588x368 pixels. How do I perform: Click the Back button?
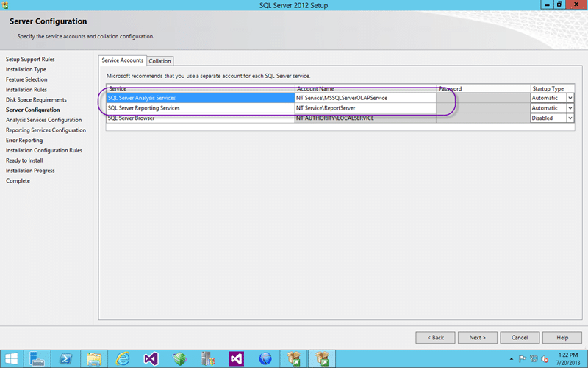click(435, 337)
